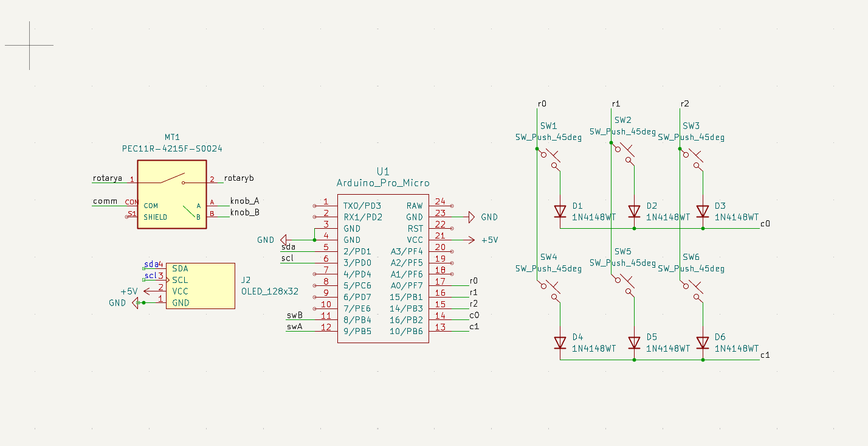Select the D5 diode symbol
868x446 pixels.
634,343
